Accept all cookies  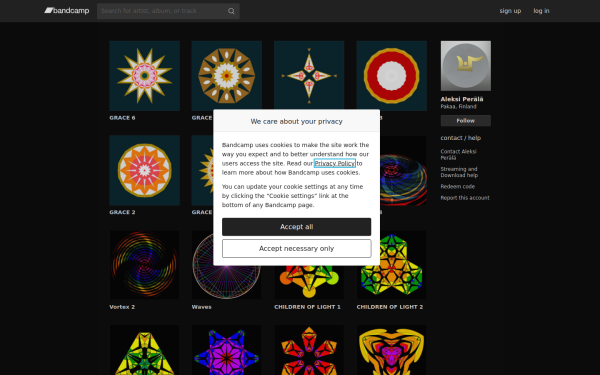297,227
